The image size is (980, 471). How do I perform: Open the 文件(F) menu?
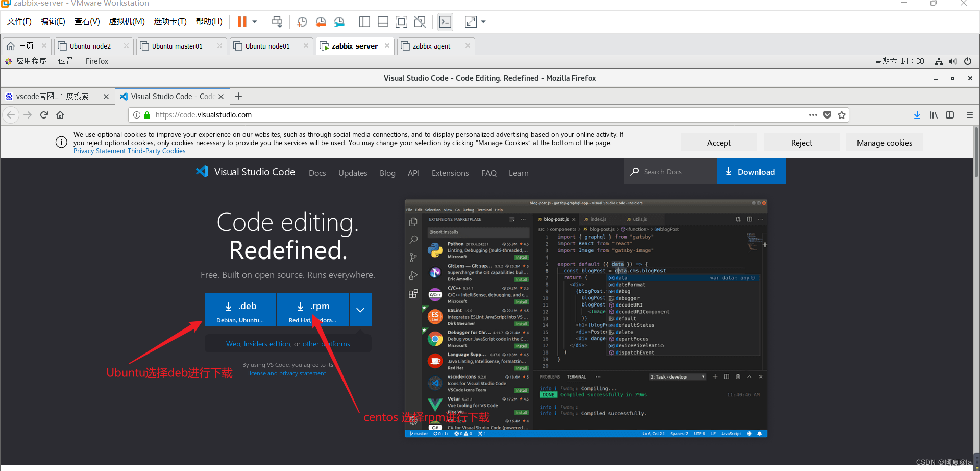pos(19,21)
